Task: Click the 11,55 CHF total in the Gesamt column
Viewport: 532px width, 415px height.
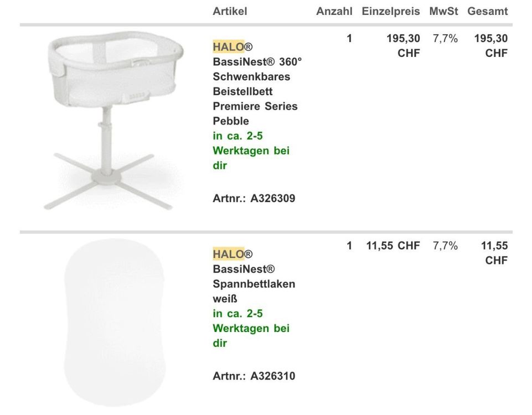Action: tap(494, 253)
